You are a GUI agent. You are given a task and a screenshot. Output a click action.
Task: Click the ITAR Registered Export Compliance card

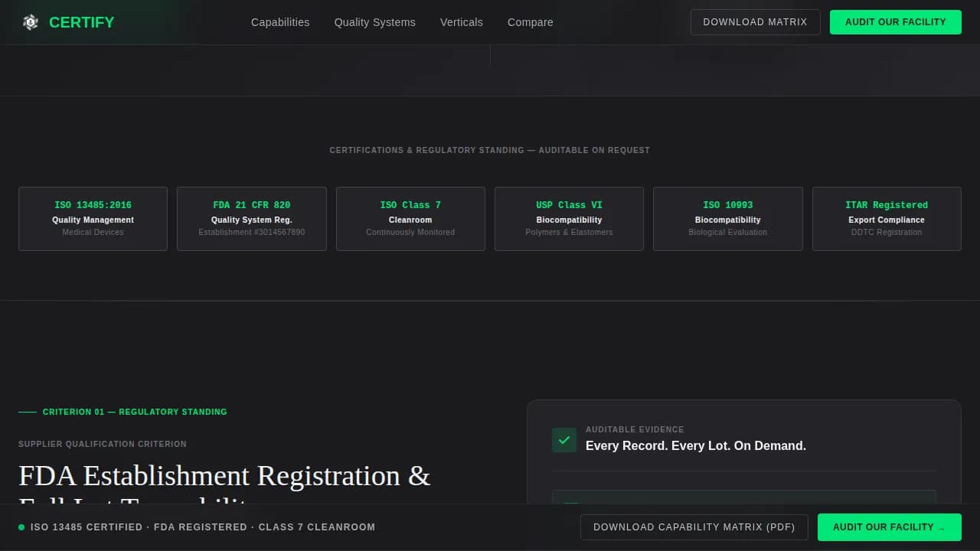click(886, 218)
